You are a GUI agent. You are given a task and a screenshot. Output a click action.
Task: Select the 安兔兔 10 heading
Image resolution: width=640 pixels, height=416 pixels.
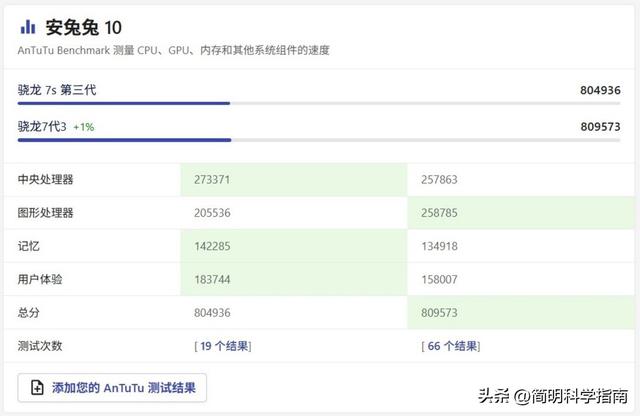(x=83, y=28)
